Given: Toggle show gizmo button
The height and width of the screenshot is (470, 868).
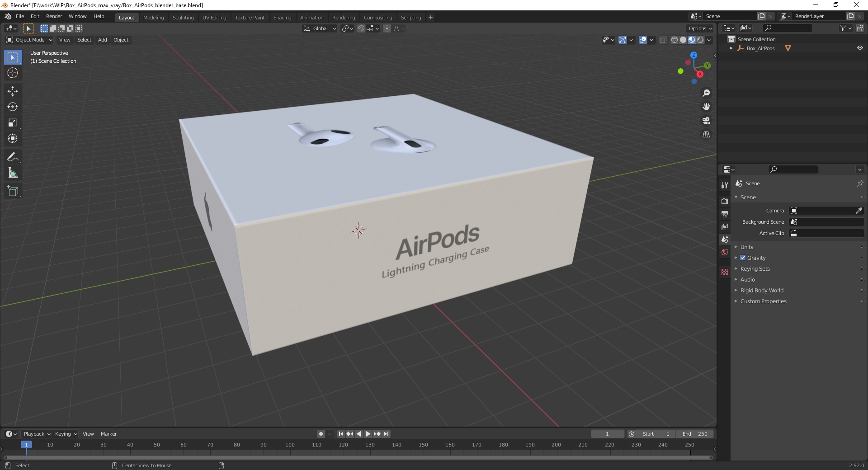Looking at the screenshot, I should click(x=623, y=40).
